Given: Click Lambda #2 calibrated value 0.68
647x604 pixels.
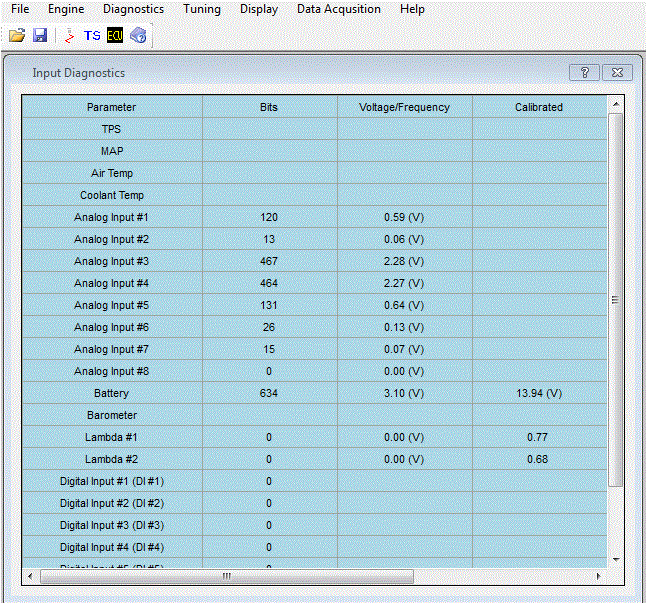Looking at the screenshot, I should point(538,459).
